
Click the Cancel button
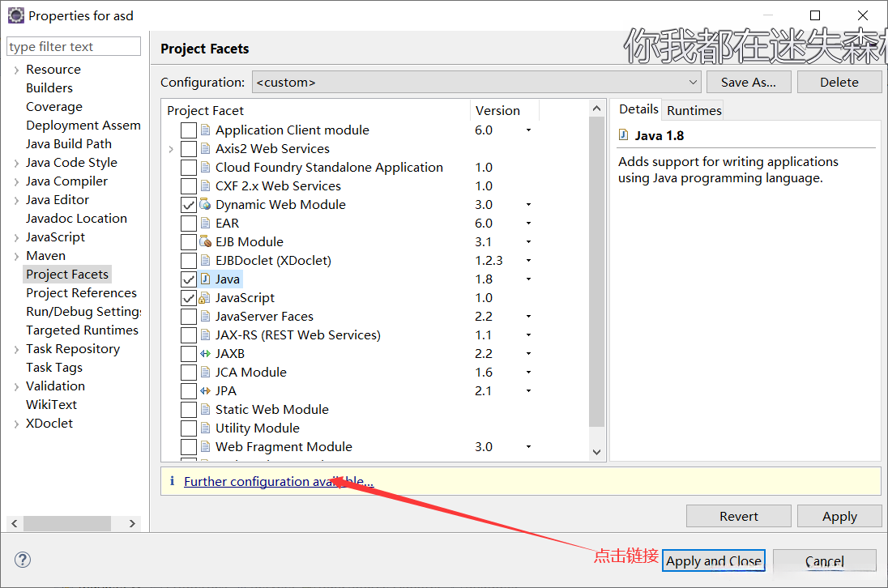coord(825,560)
